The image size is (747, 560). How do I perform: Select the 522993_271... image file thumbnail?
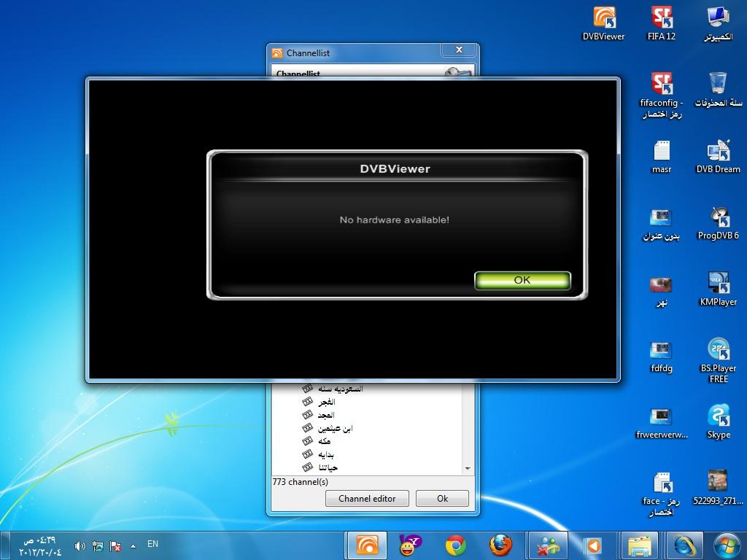point(718,487)
